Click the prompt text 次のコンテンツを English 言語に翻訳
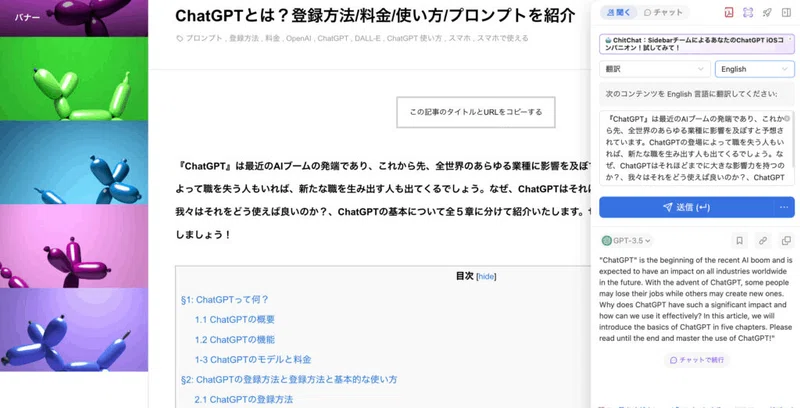The width and height of the screenshot is (800, 408). (x=691, y=94)
